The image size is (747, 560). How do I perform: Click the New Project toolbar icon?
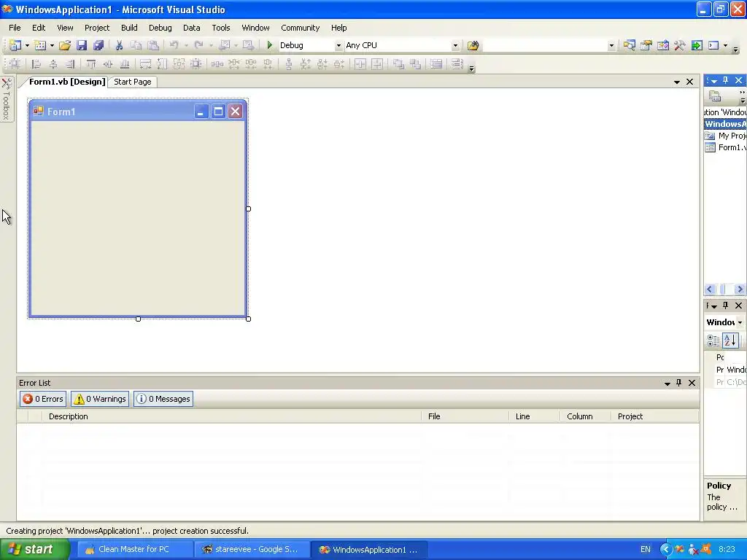(15, 45)
